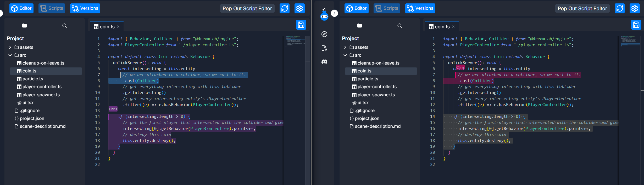Open coin.ts in the right project tree
This screenshot has width=644, height=185.
click(x=381, y=71)
